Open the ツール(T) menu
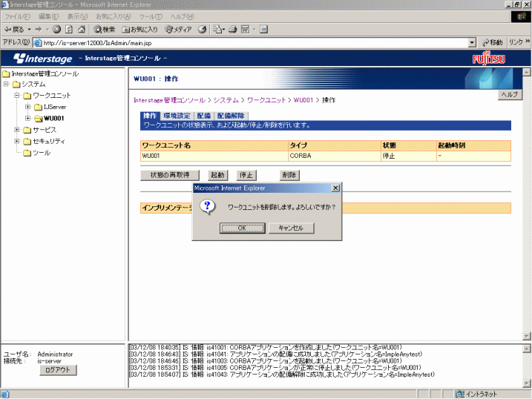 [x=151, y=16]
